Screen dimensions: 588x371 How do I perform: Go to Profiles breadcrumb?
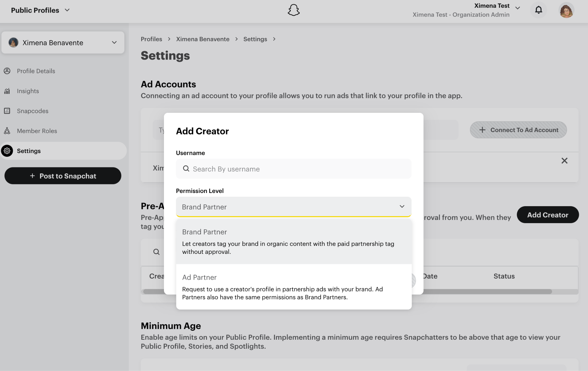coord(151,39)
